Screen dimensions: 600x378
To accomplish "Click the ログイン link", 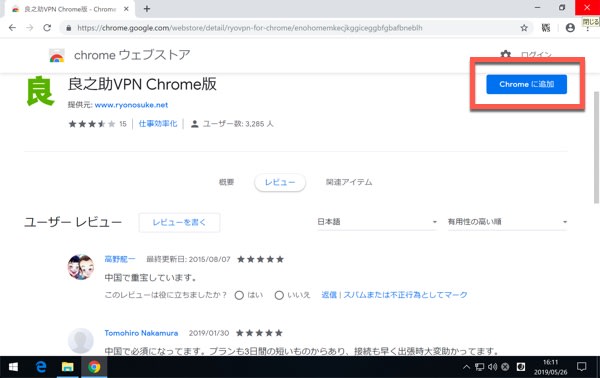I will [x=536, y=55].
